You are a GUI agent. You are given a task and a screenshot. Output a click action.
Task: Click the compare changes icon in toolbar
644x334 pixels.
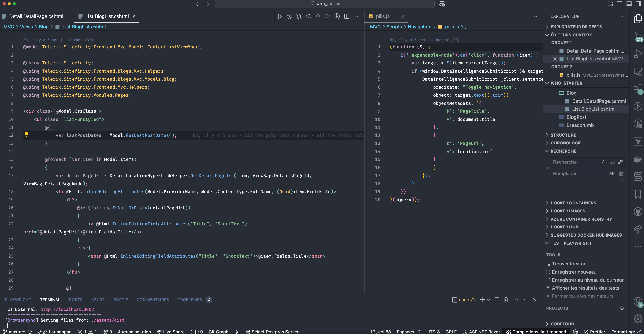point(299,16)
